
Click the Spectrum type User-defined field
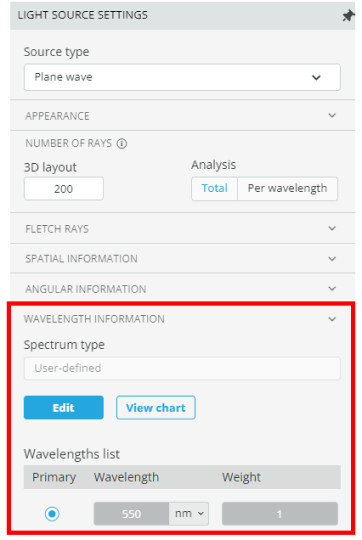[x=182, y=368]
